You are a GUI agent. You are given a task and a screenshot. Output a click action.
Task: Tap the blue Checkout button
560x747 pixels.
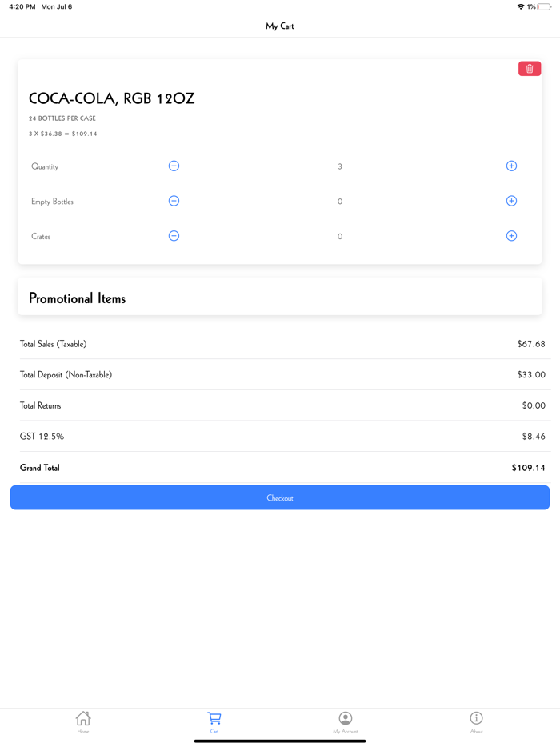pyautogui.click(x=280, y=497)
